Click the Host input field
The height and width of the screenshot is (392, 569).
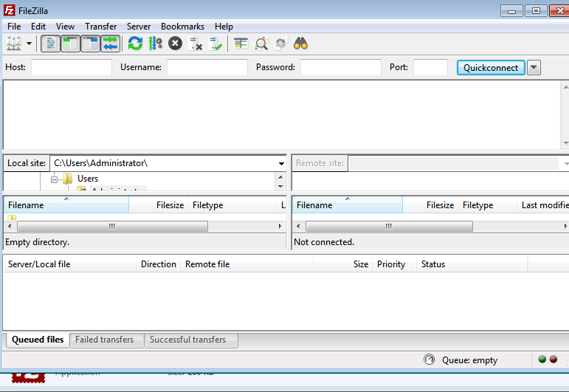pos(72,67)
